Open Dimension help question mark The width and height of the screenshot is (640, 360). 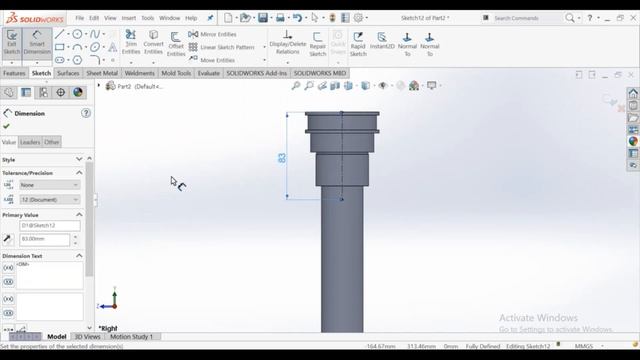coord(86,113)
